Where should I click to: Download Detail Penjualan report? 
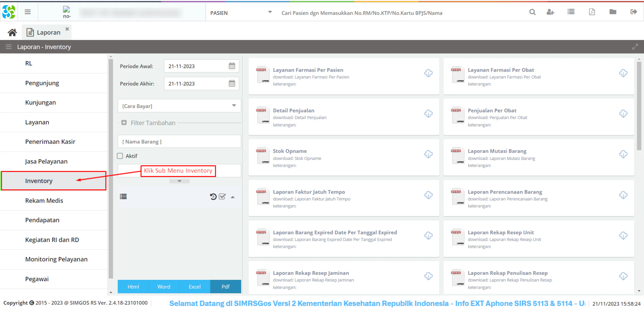428,114
